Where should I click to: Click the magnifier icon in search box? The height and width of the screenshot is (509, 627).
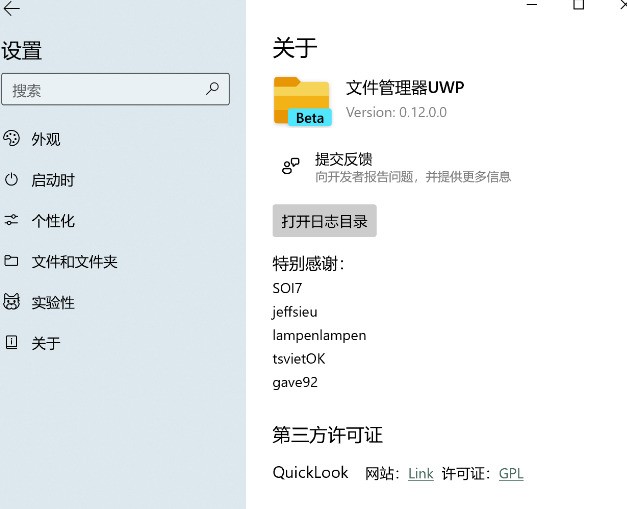click(x=212, y=88)
